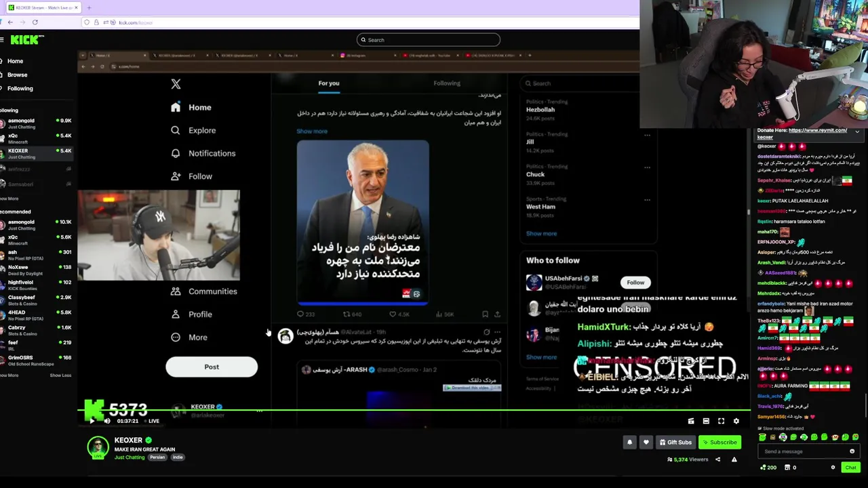Toggle theater mode on the player
Image resolution: width=868 pixels, height=488 pixels.
706,421
